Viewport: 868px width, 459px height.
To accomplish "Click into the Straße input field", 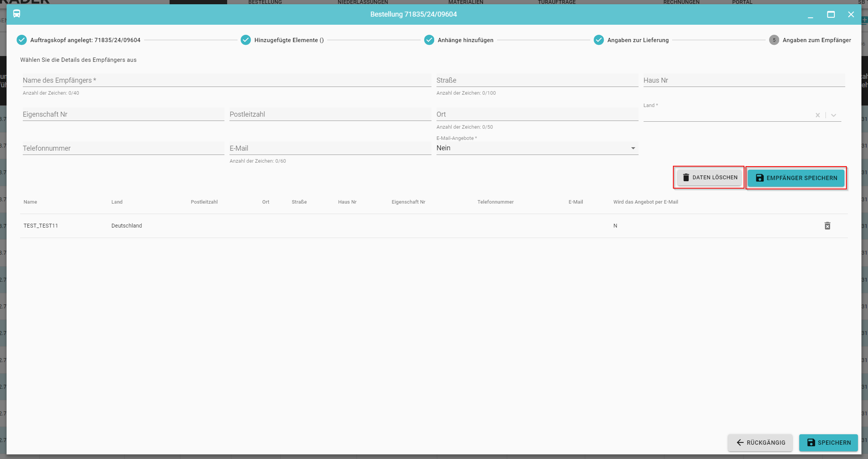I will tap(537, 80).
